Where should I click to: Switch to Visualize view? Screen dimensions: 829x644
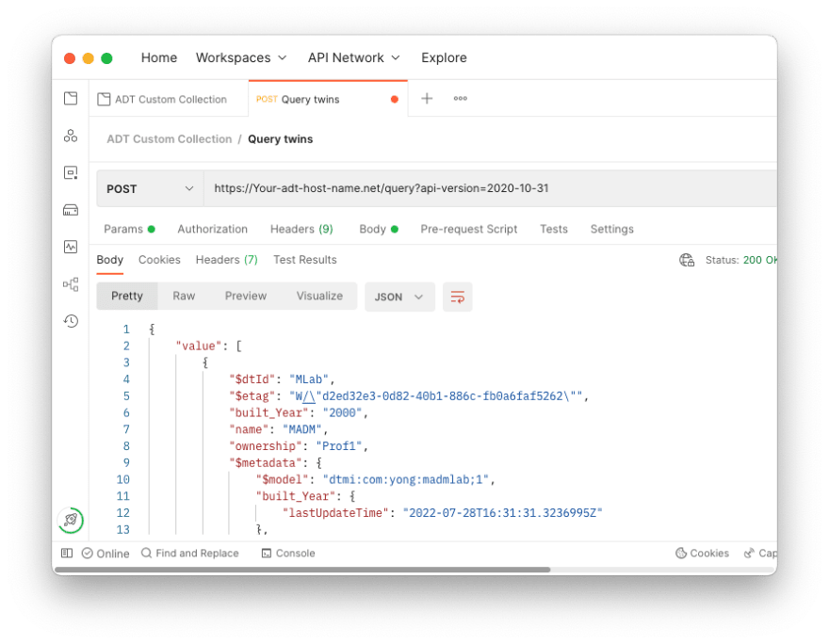[319, 296]
